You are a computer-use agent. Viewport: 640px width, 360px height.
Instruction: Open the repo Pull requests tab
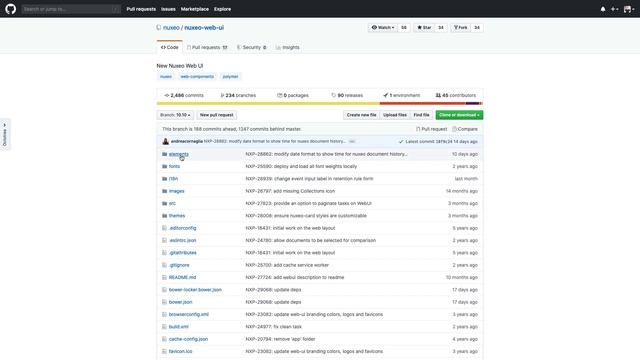click(x=207, y=47)
